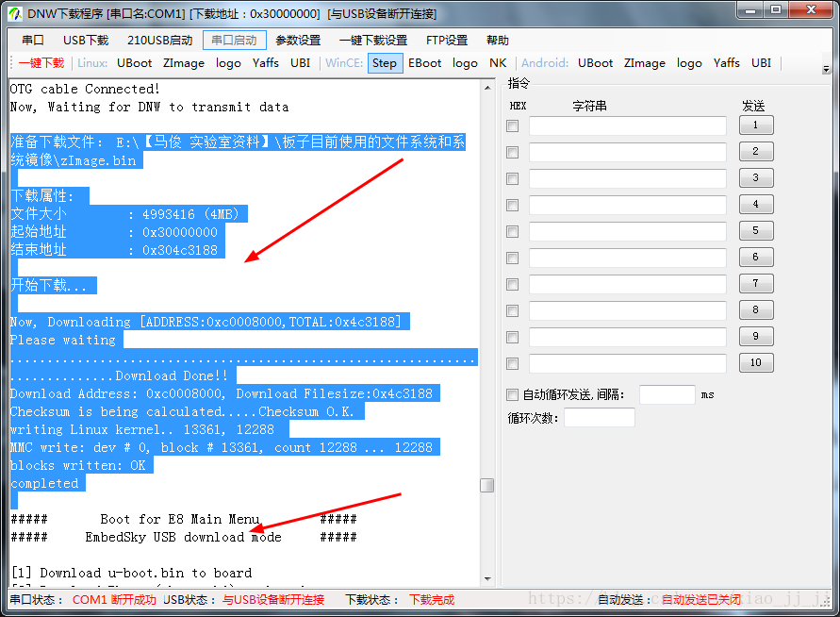Click the log scrollbar down arrow
840x617 pixels.
coord(487,579)
